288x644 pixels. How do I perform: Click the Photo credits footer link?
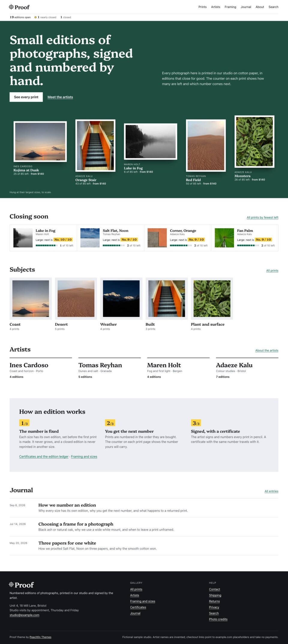218,619
